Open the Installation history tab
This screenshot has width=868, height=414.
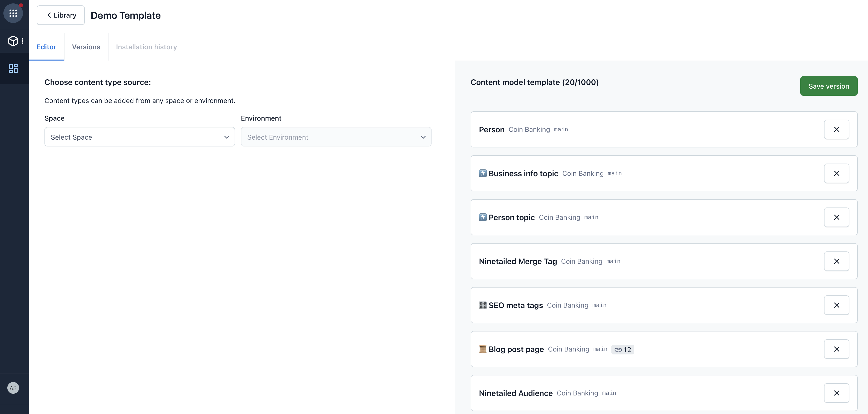[x=146, y=47]
